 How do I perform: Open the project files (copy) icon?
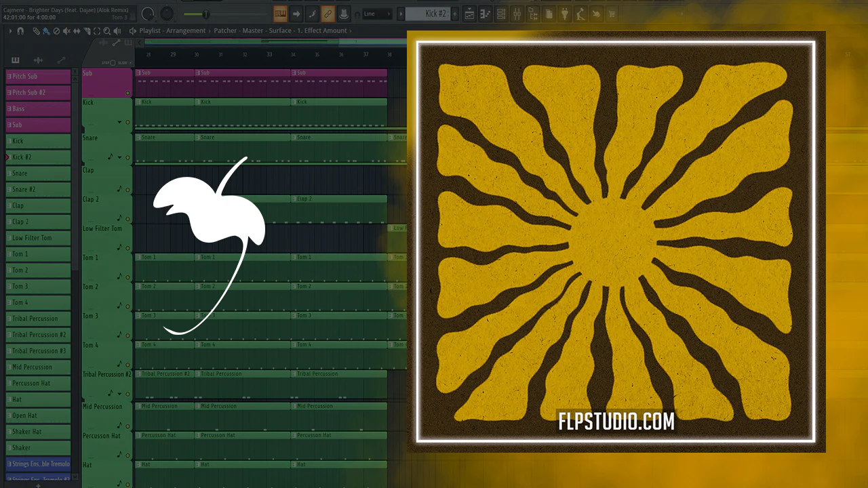(x=548, y=14)
